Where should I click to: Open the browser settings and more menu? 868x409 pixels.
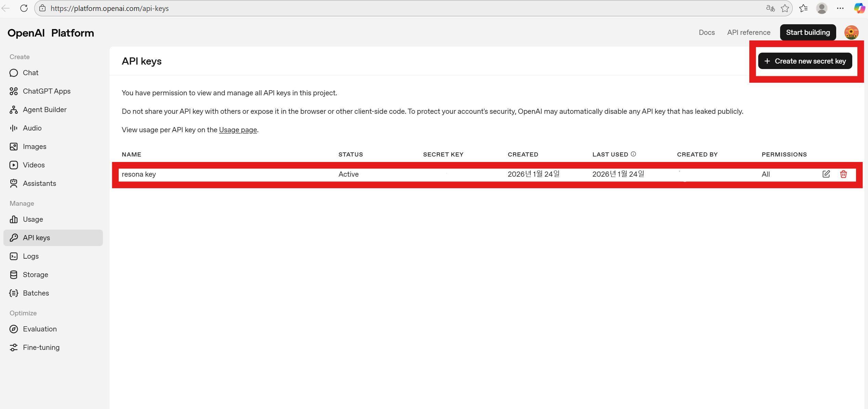coord(840,8)
